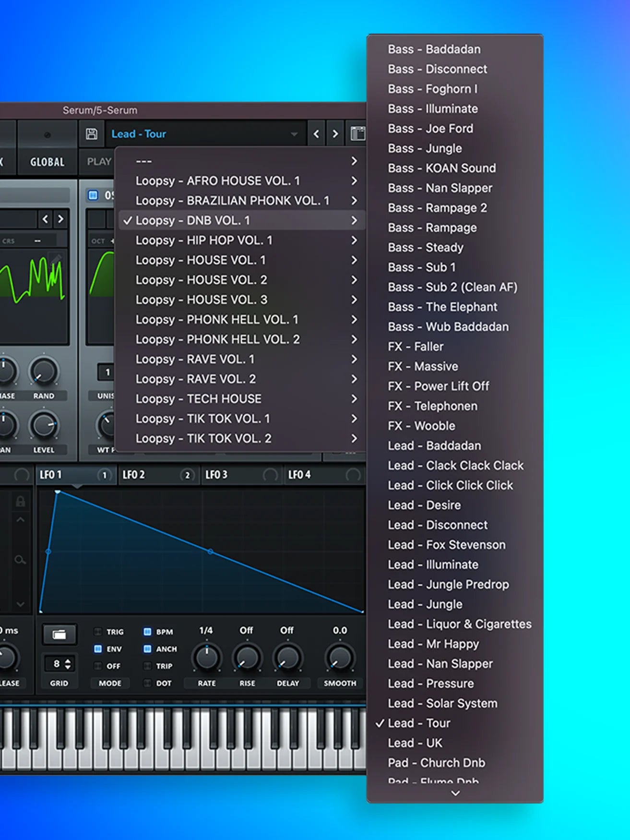Click the oscillator LEVEL knob
The width and height of the screenshot is (630, 840).
[44, 425]
